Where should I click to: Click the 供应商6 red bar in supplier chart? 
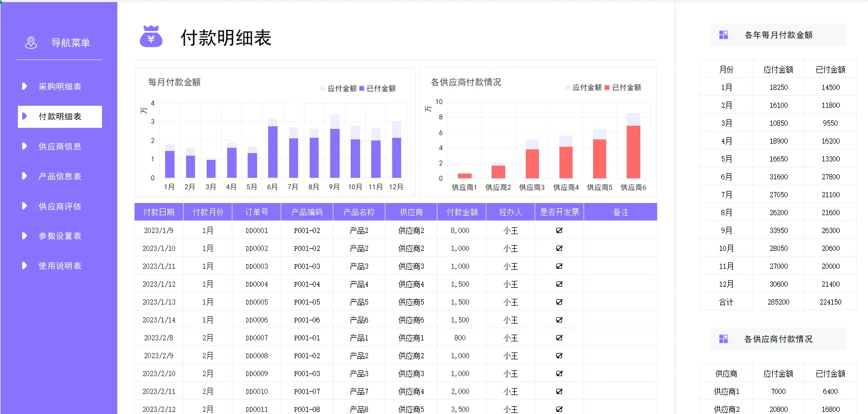[x=634, y=152]
